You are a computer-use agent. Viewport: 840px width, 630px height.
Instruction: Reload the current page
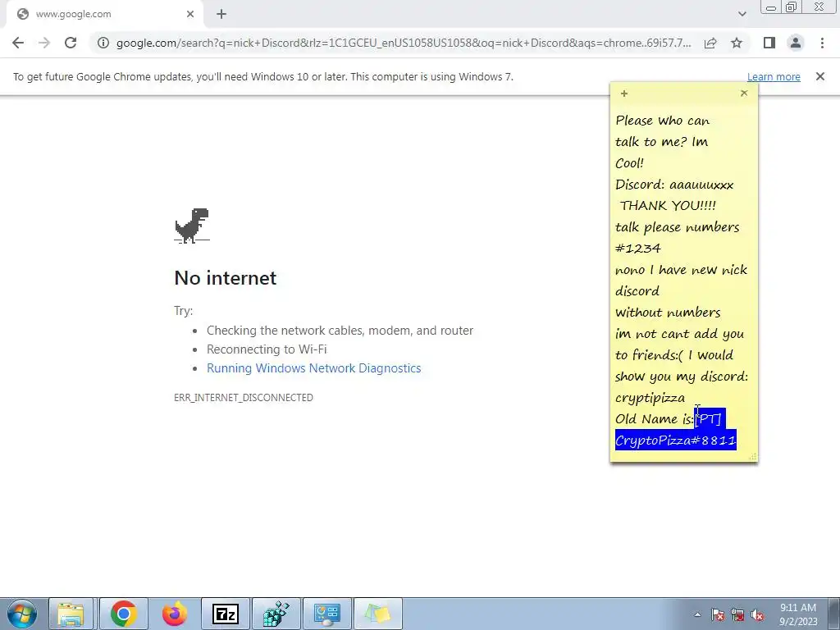(x=71, y=43)
